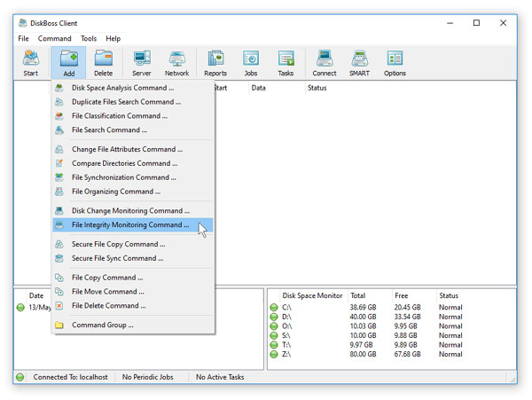
Task: Open the File menu
Action: (23, 38)
